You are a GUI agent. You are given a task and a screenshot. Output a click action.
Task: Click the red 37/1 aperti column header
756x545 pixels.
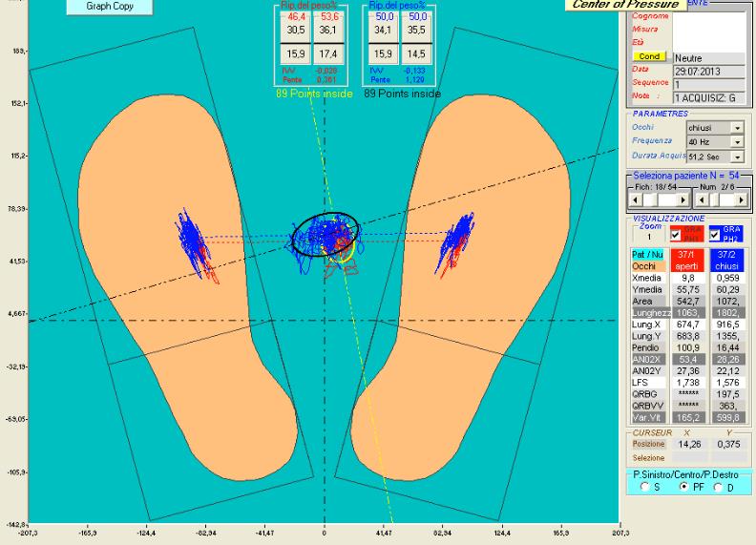click(x=686, y=260)
